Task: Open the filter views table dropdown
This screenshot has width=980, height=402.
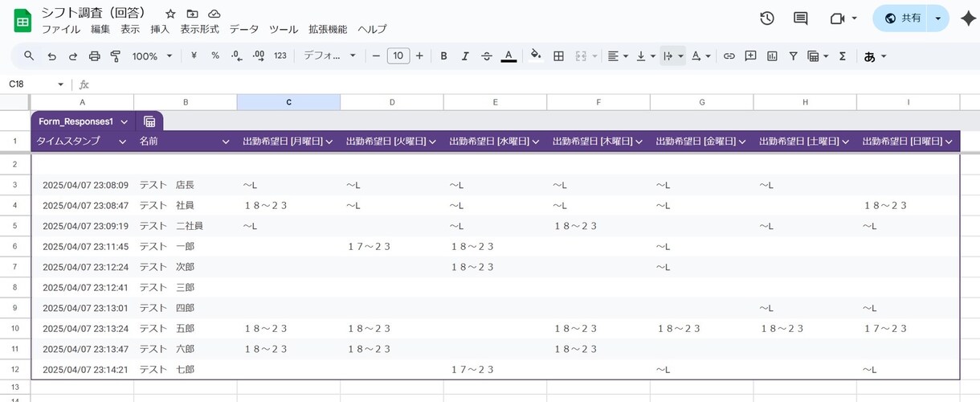Action: [818, 56]
